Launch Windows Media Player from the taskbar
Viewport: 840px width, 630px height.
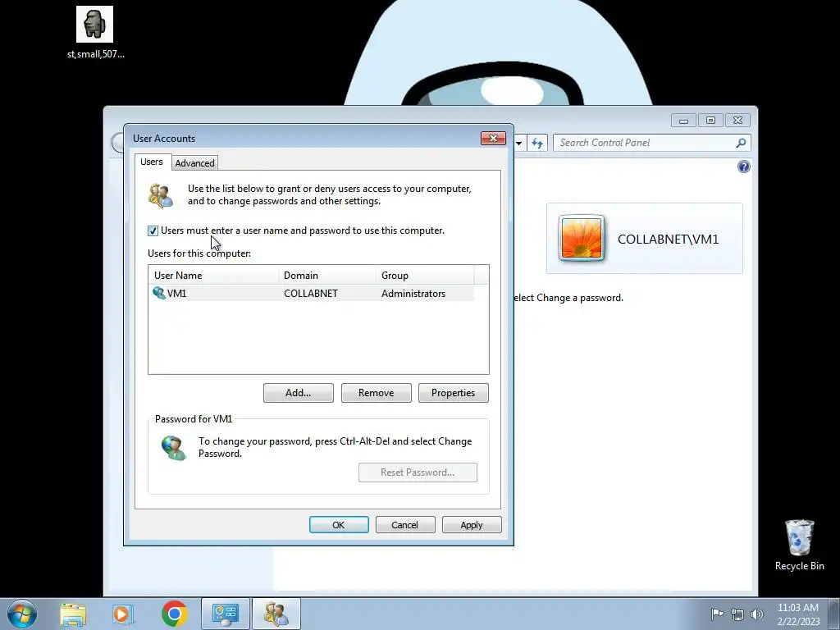[x=123, y=614]
